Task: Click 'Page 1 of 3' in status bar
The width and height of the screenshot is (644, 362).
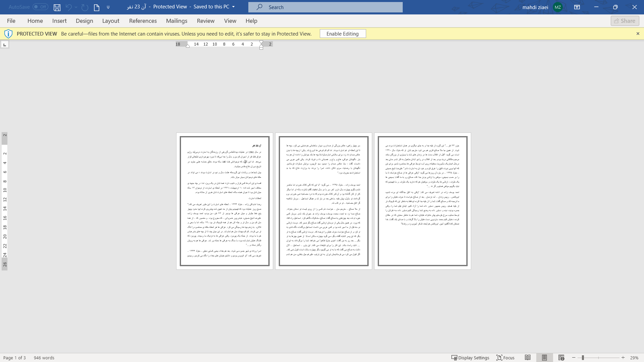Action: click(x=14, y=358)
